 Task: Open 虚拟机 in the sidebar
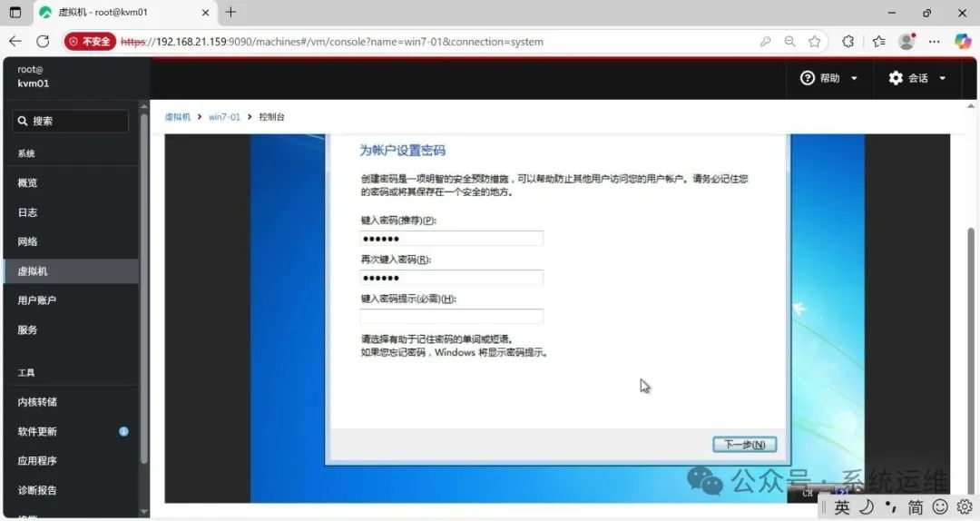click(x=71, y=270)
